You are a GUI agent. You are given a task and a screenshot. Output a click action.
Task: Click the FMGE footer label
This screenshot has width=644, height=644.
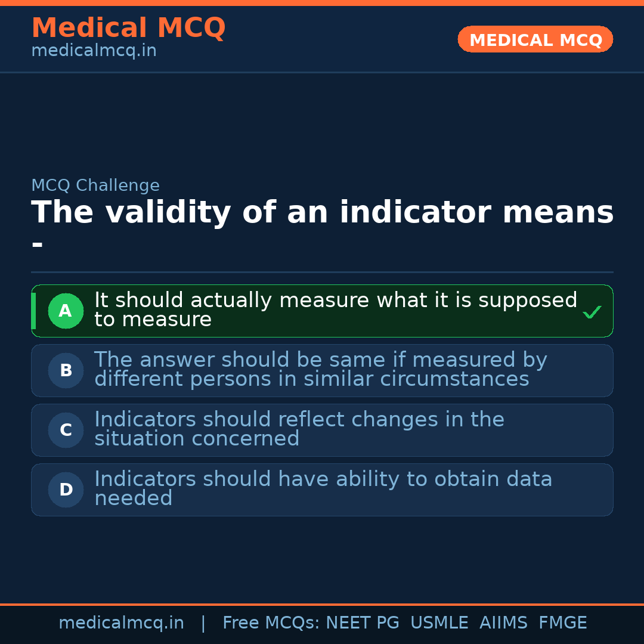click(x=562, y=623)
